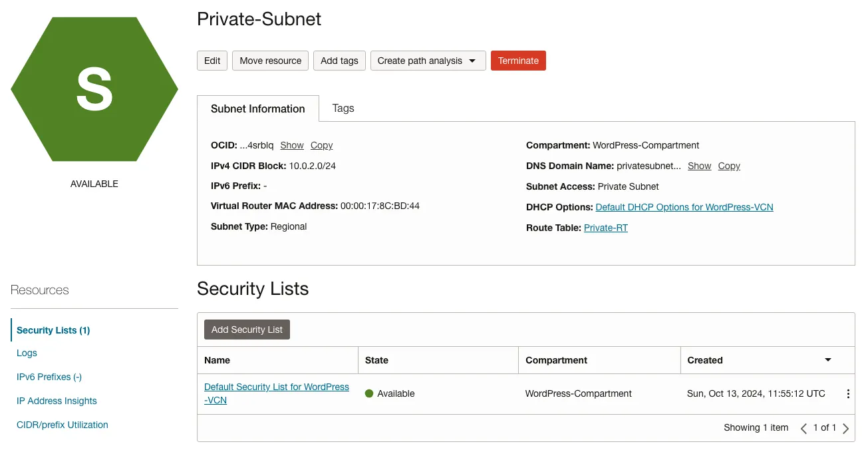Image resolution: width=868 pixels, height=454 pixels.
Task: Select Logs in the Resources sidebar
Action: [x=27, y=353]
